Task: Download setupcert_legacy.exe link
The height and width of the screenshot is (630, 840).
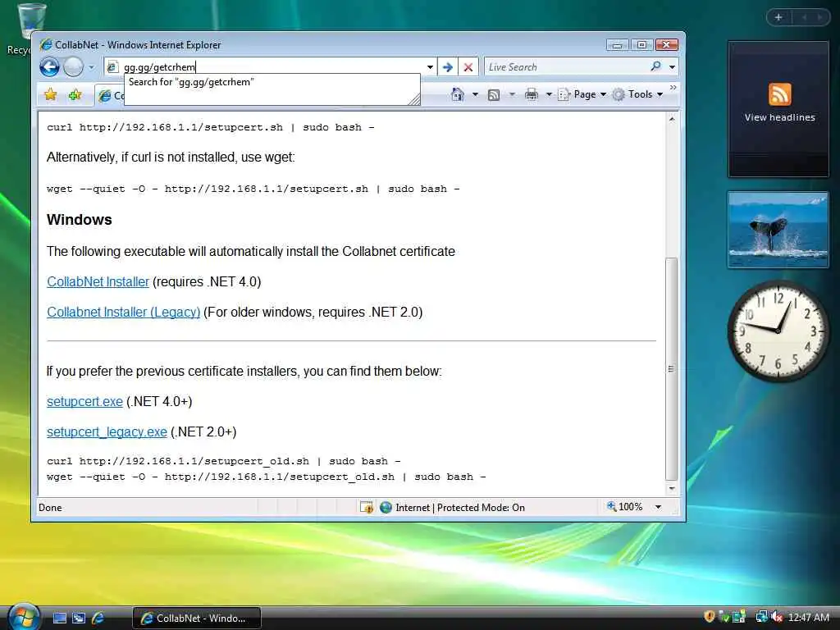Action: point(107,431)
